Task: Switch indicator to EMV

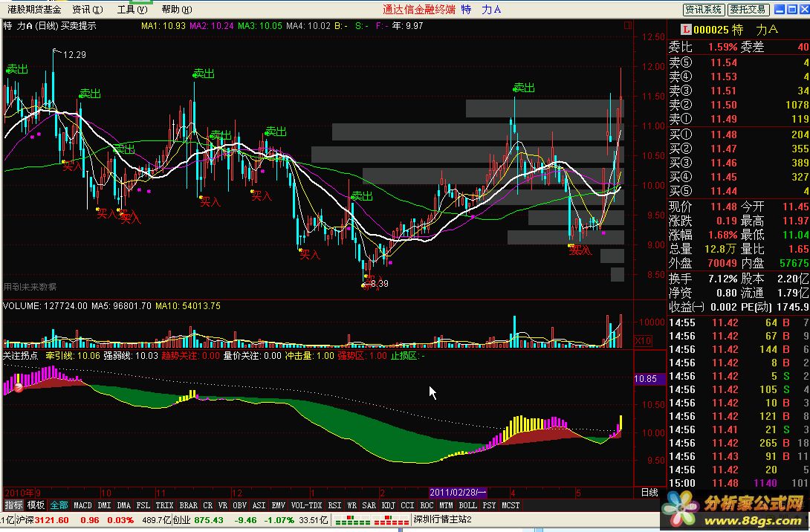Action: (279, 505)
